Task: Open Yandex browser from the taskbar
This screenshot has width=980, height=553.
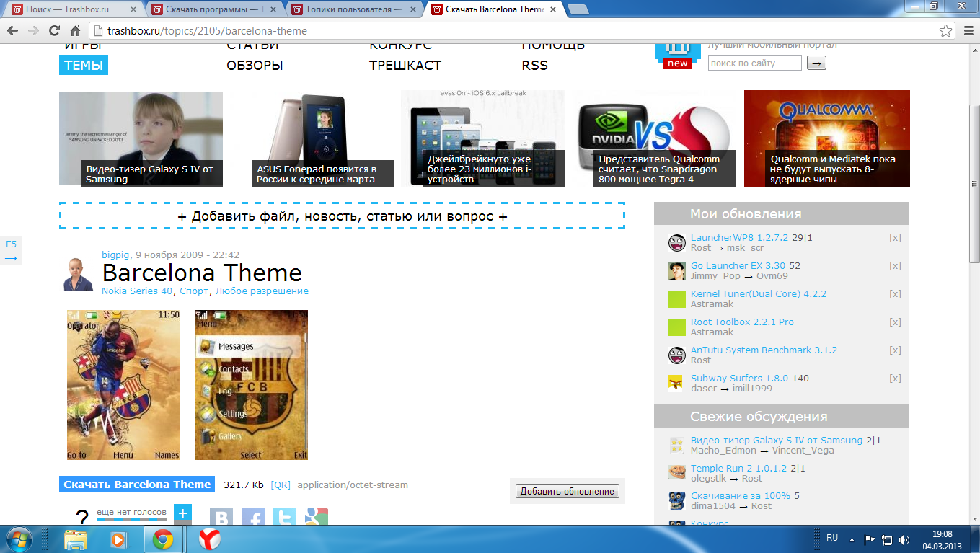Action: point(210,539)
